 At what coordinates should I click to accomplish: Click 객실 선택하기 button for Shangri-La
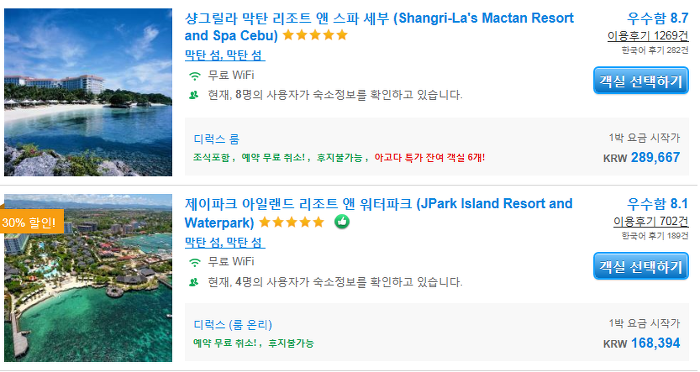[x=641, y=81]
